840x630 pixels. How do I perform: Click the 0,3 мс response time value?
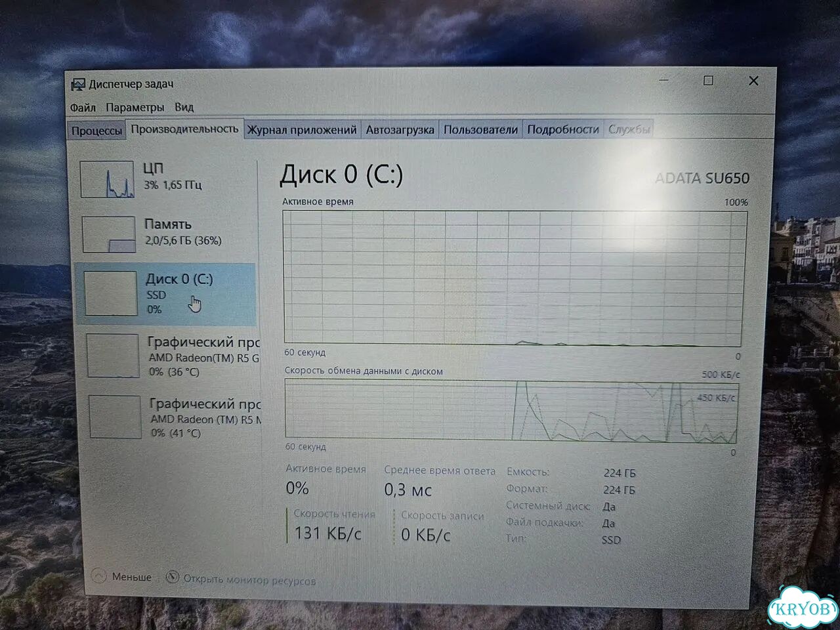pos(408,490)
